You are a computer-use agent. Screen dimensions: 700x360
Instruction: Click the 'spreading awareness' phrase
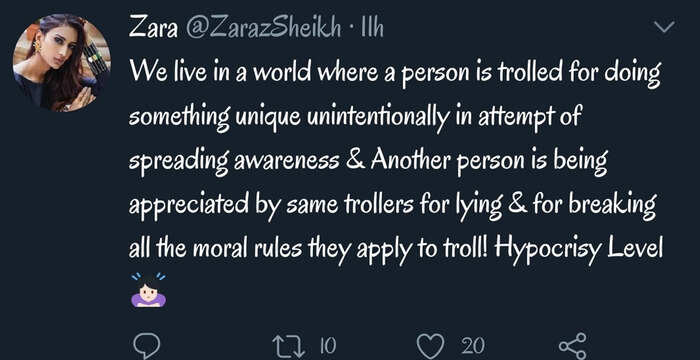click(x=234, y=162)
